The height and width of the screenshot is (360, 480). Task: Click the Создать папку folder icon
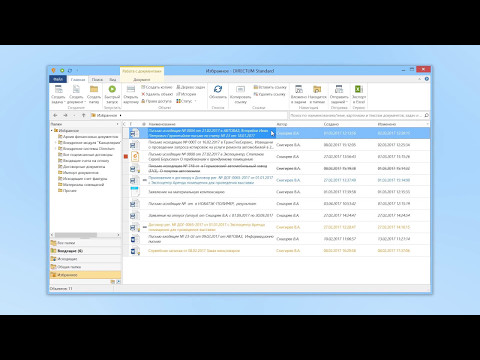(x=94, y=89)
